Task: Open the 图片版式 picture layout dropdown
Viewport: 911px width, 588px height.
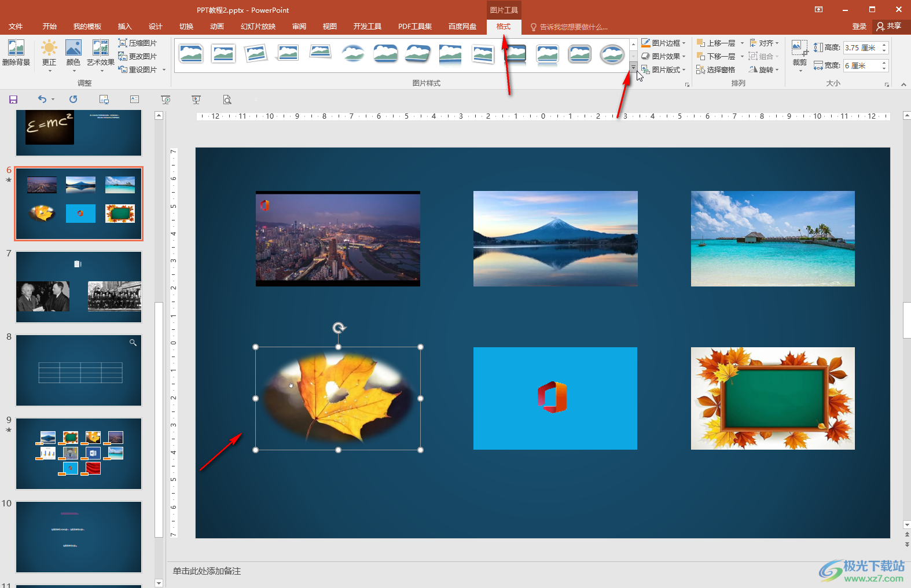Action: point(663,69)
